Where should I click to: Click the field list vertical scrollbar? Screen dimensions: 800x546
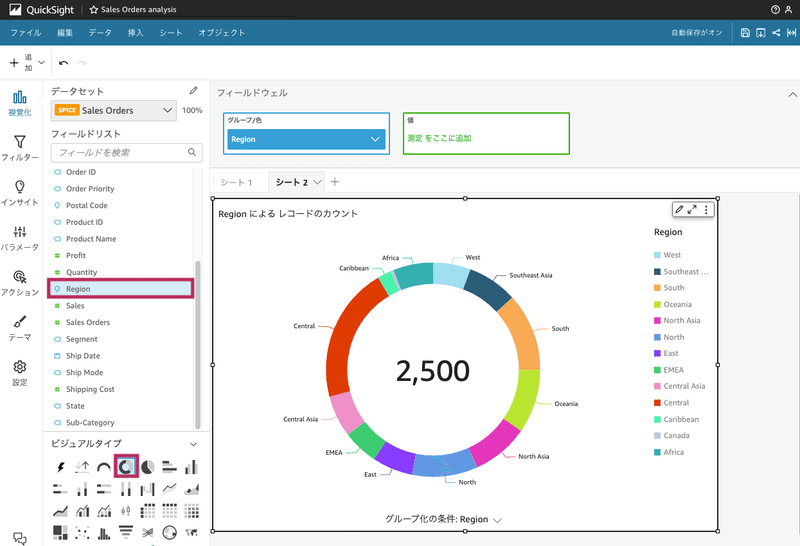tap(197, 345)
